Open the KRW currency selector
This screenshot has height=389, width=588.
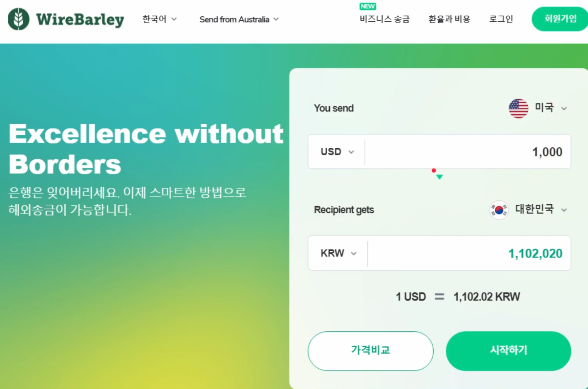click(x=338, y=253)
